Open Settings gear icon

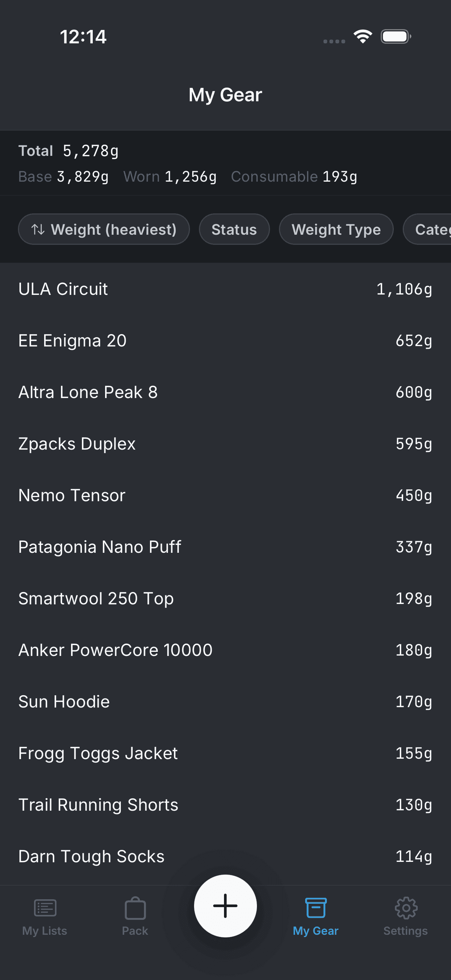pyautogui.click(x=406, y=908)
